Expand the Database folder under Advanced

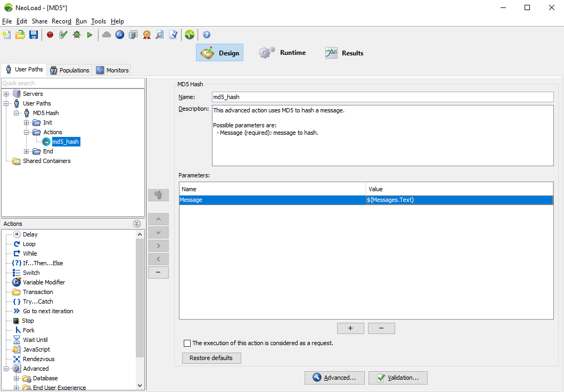(17, 378)
